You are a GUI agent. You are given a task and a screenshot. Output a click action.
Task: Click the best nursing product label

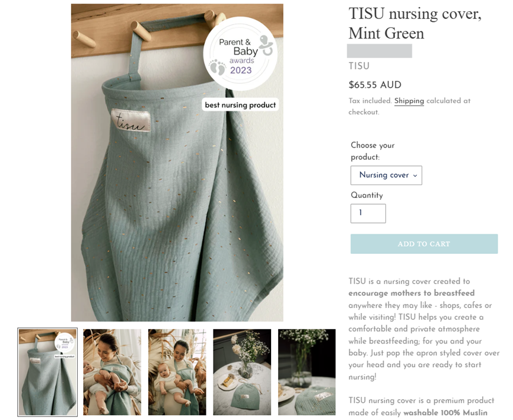pos(240,105)
